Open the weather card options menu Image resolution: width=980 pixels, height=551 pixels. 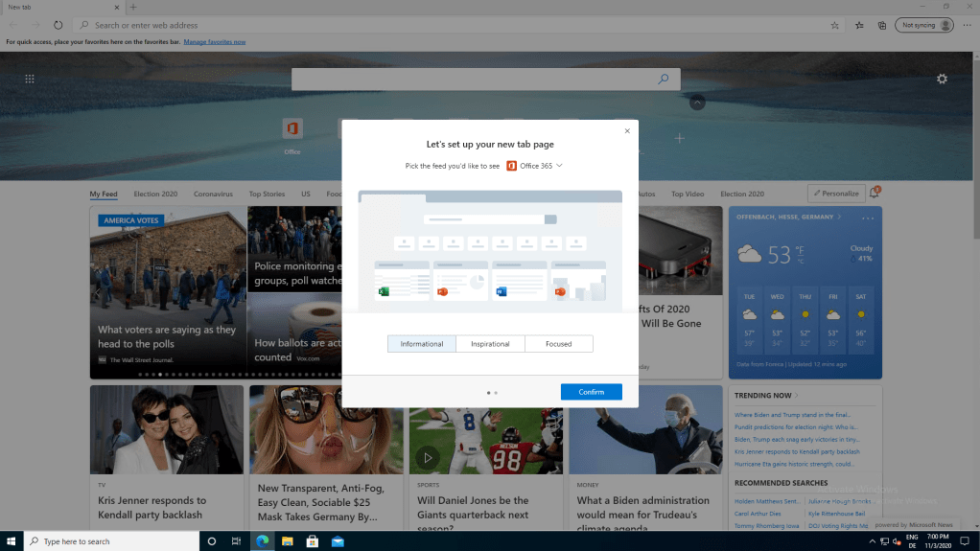(868, 218)
